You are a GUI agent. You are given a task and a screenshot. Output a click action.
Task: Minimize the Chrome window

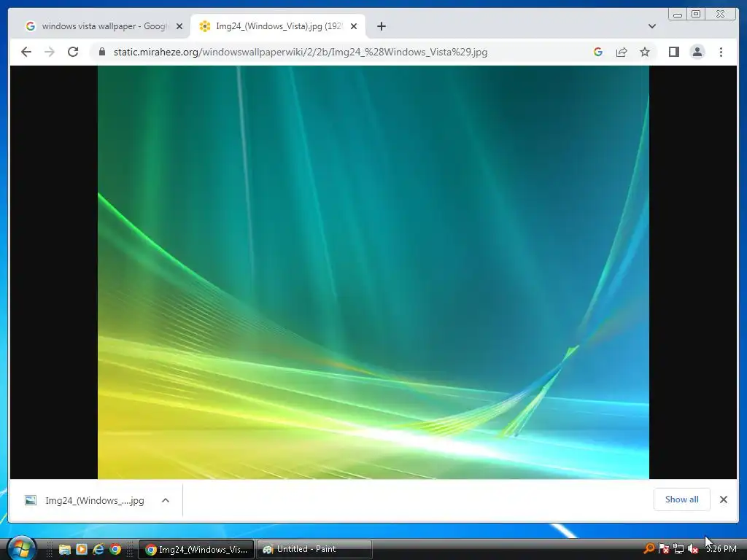click(678, 15)
